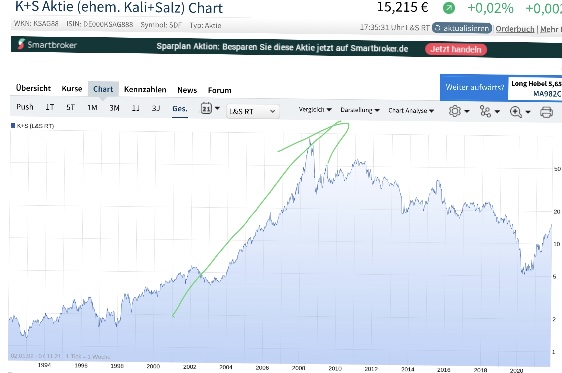Set chart range to 1T
Screen dimensions: 562x373
click(50, 107)
